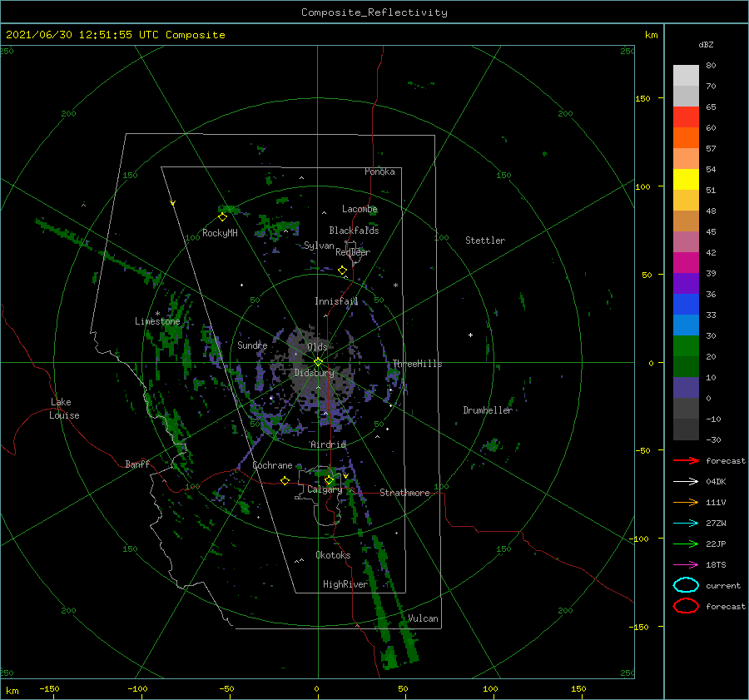
Task: Click the orange 111V arrow icon
Action: (686, 502)
